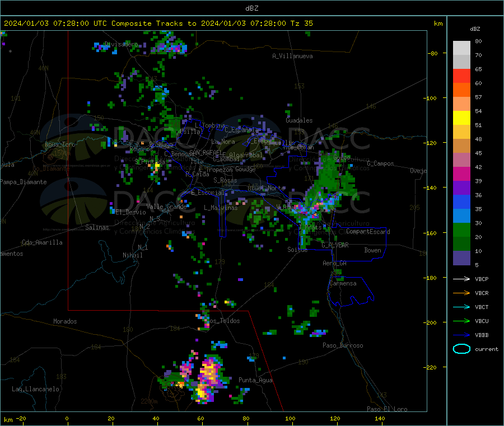Click the G_ALVEAR location label
The width and height of the screenshot is (504, 426).
coord(335,245)
